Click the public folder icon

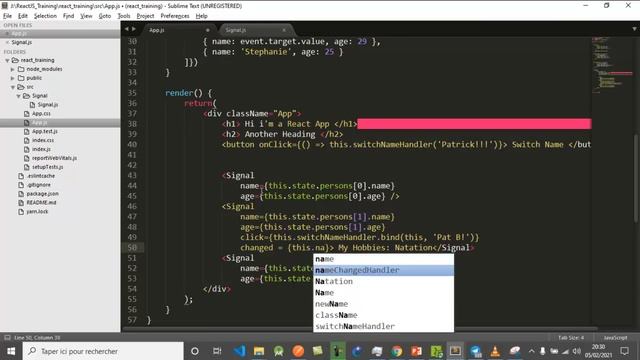point(21,78)
